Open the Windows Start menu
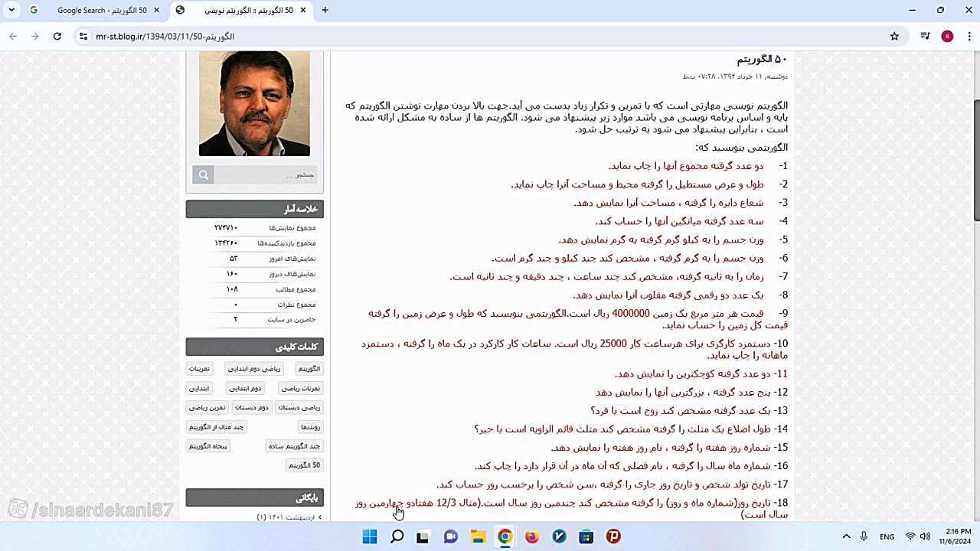980x551 pixels. pyautogui.click(x=369, y=536)
